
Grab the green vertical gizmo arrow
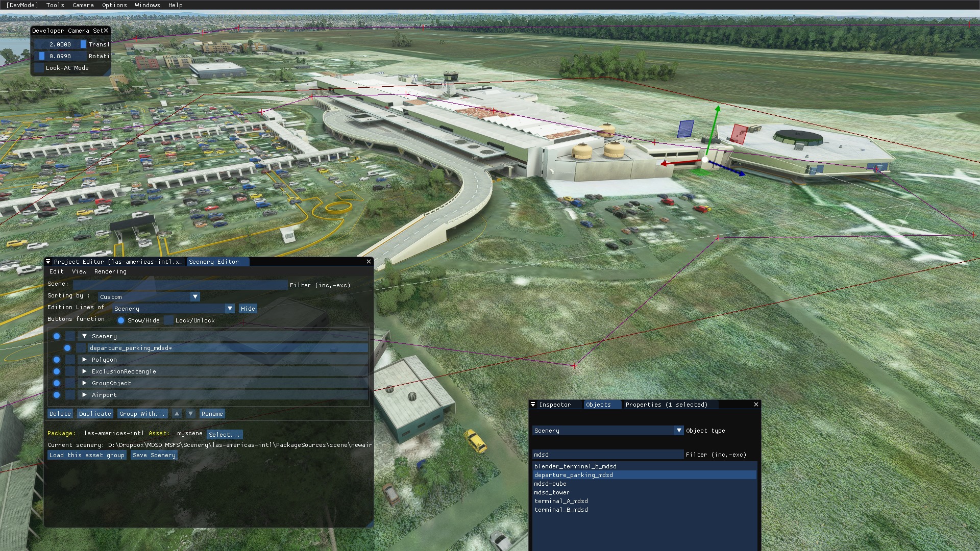point(713,130)
